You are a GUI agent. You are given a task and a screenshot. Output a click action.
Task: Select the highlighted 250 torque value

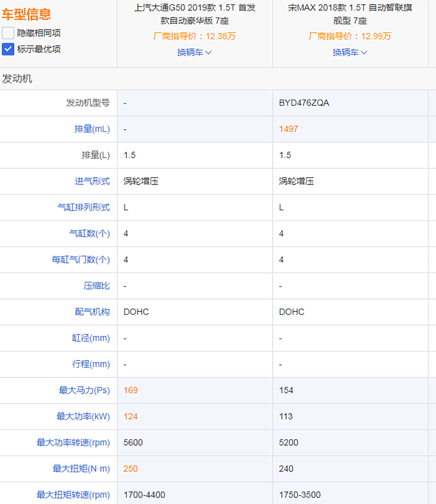click(x=131, y=469)
